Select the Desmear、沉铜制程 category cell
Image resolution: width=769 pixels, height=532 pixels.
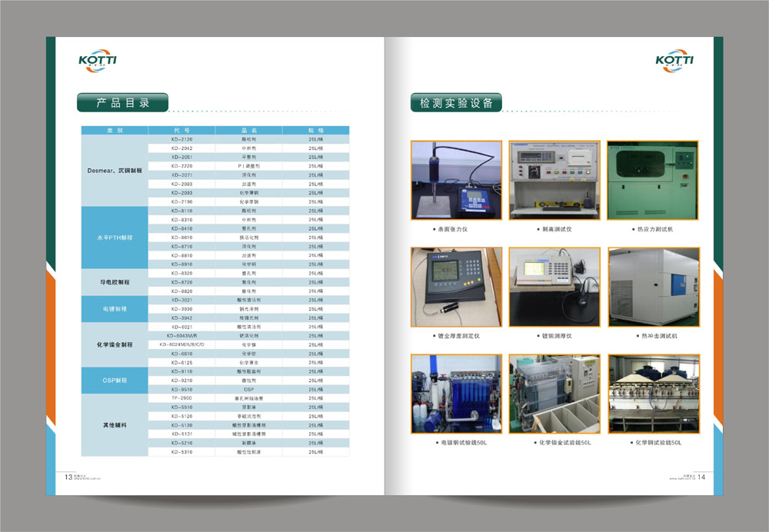point(115,171)
